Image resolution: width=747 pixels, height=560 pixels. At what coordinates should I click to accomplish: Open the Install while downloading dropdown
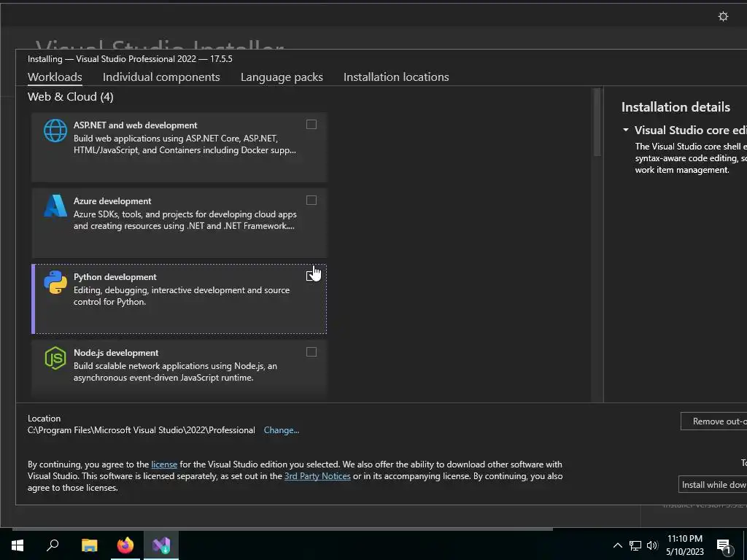(713, 484)
